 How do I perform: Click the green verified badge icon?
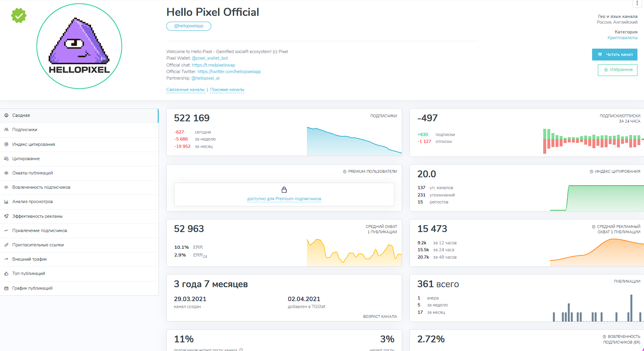19,16
